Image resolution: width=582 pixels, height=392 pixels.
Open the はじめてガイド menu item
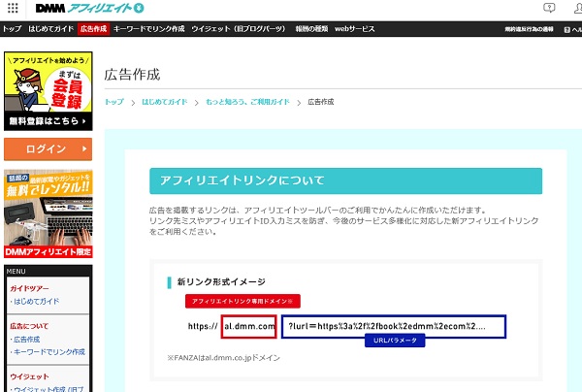51,29
